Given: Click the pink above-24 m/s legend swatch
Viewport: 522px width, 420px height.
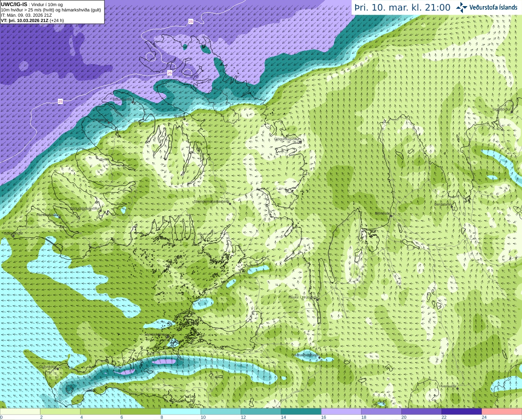Looking at the screenshot, I should [x=502, y=411].
